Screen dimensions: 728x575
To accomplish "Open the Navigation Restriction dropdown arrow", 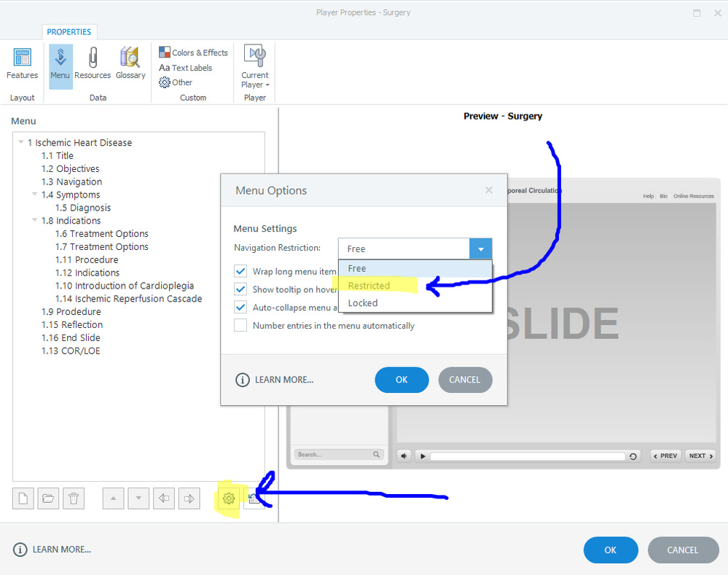I will (x=480, y=249).
